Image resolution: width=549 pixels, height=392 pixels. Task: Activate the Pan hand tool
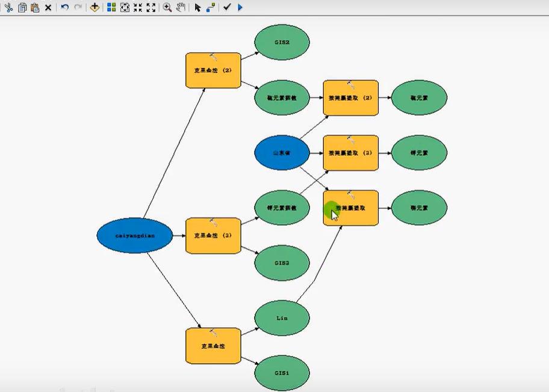(181, 7)
